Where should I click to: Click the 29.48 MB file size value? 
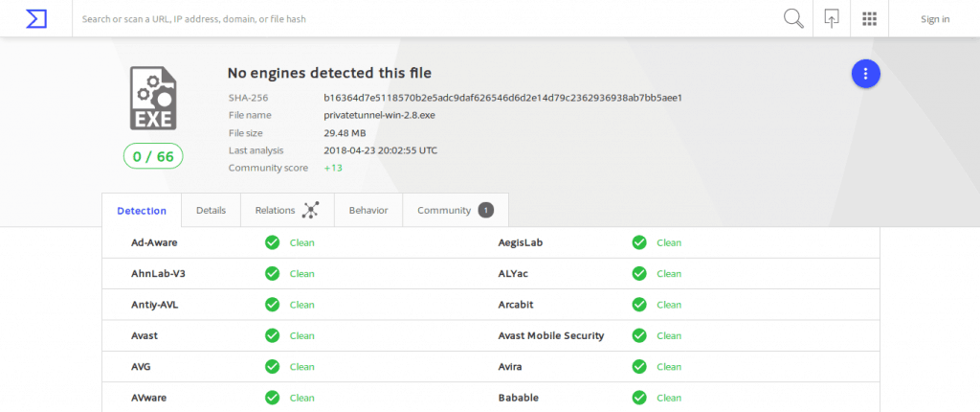pyautogui.click(x=345, y=133)
